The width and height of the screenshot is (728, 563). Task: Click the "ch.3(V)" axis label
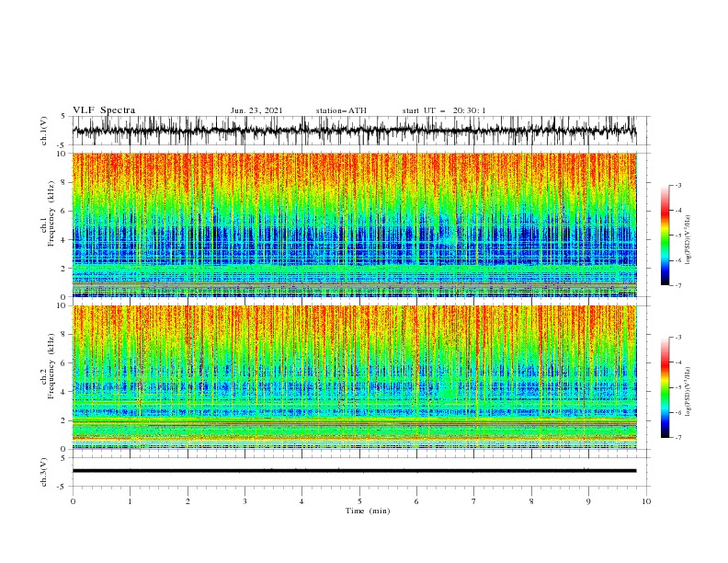coord(44,472)
